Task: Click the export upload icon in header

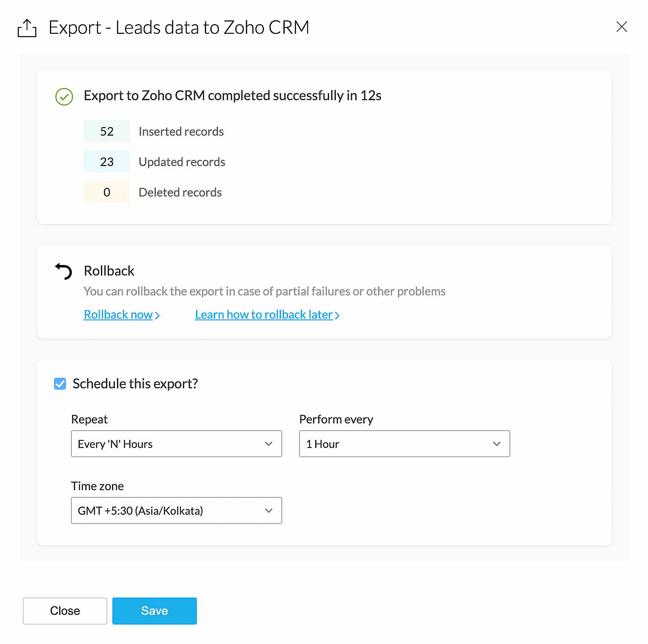Action: pyautogui.click(x=27, y=28)
